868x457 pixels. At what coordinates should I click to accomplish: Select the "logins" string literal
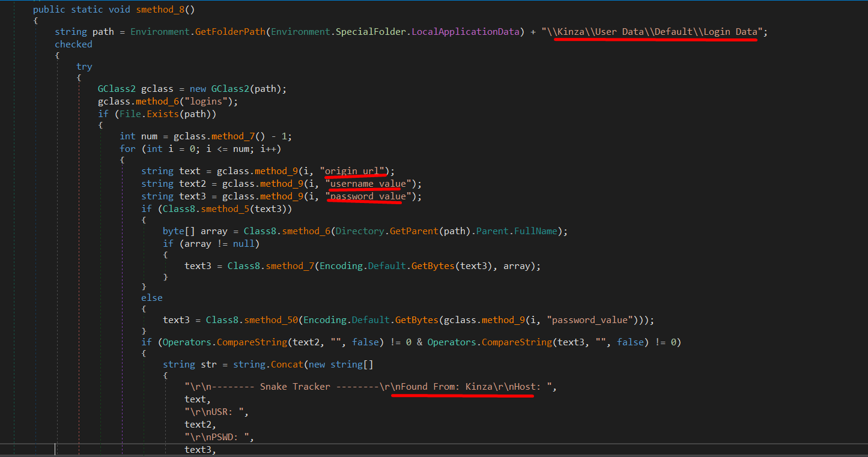[x=208, y=101]
